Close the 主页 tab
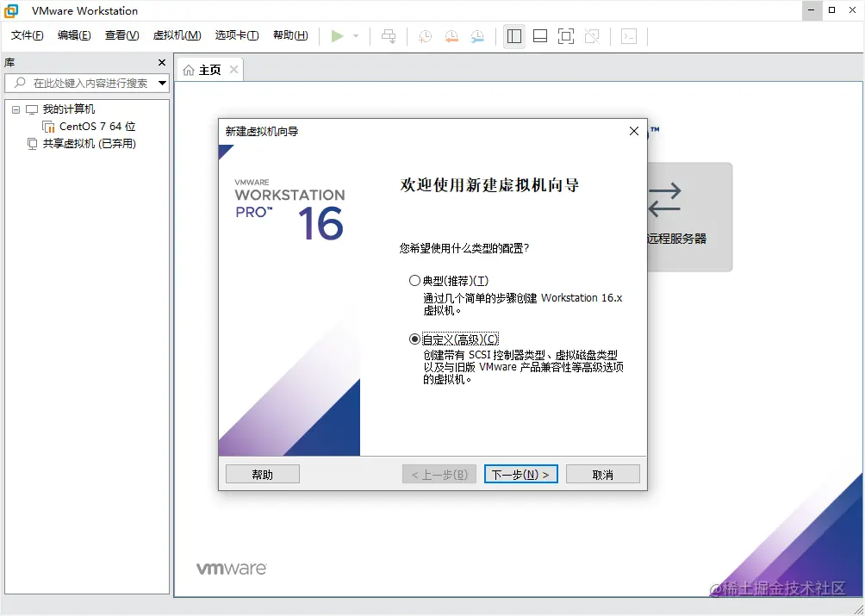This screenshot has height=616, width=865. coord(233,70)
